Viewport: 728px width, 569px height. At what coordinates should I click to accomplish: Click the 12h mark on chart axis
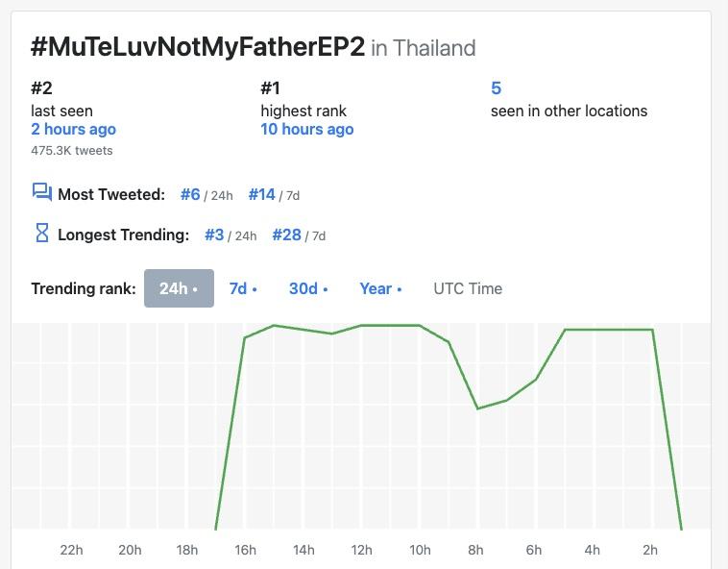click(x=361, y=550)
